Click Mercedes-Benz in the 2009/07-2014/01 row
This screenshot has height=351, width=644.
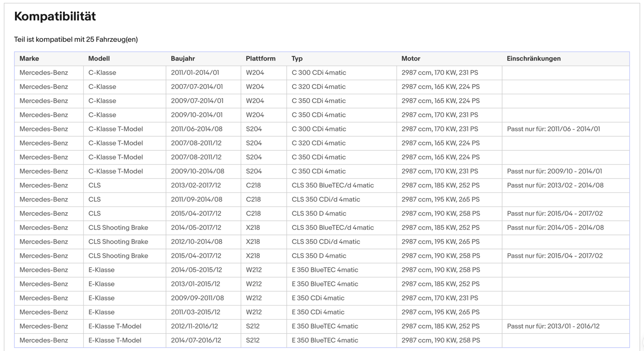click(x=44, y=101)
